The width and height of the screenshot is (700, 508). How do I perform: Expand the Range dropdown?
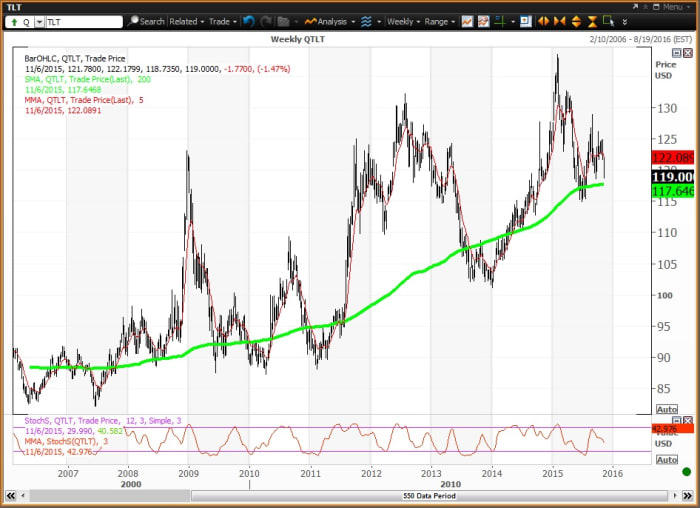point(439,20)
